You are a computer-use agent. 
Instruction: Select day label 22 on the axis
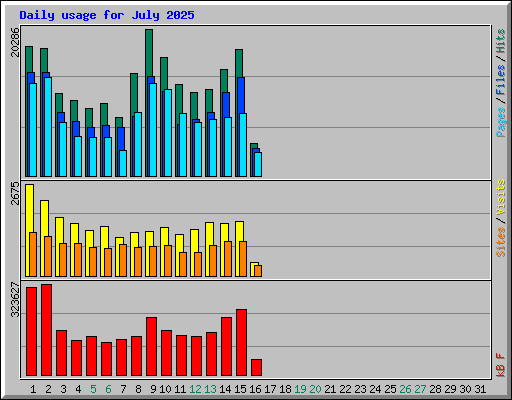[345, 389]
